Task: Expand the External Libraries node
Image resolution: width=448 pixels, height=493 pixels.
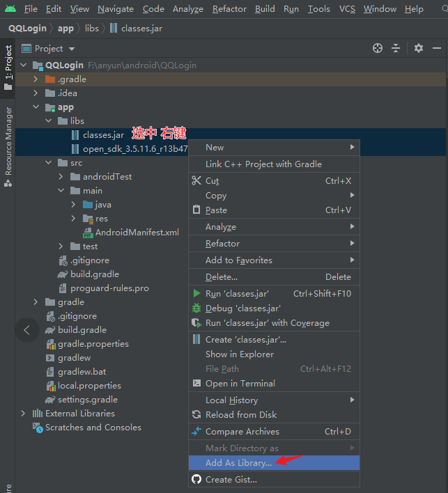Action: [x=23, y=413]
